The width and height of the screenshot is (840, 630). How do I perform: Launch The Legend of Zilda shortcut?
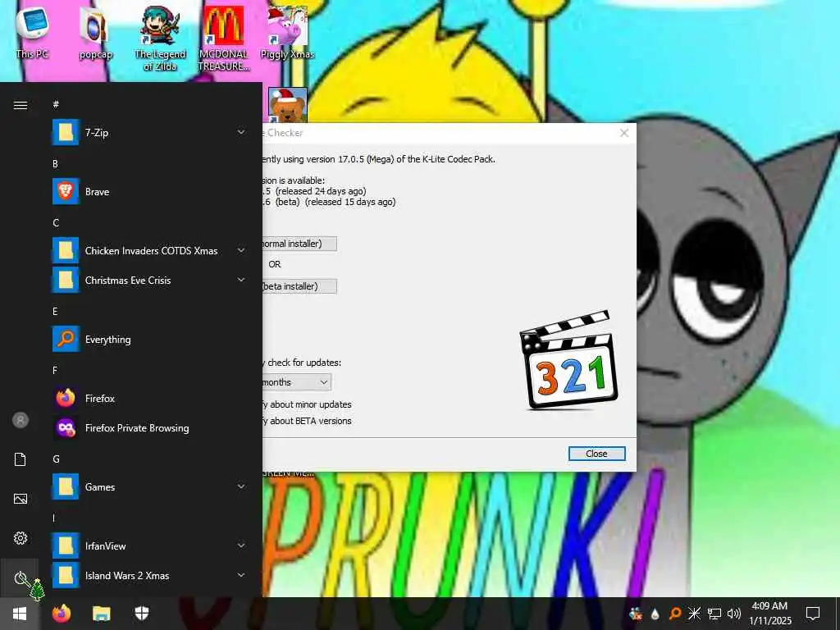(160, 39)
